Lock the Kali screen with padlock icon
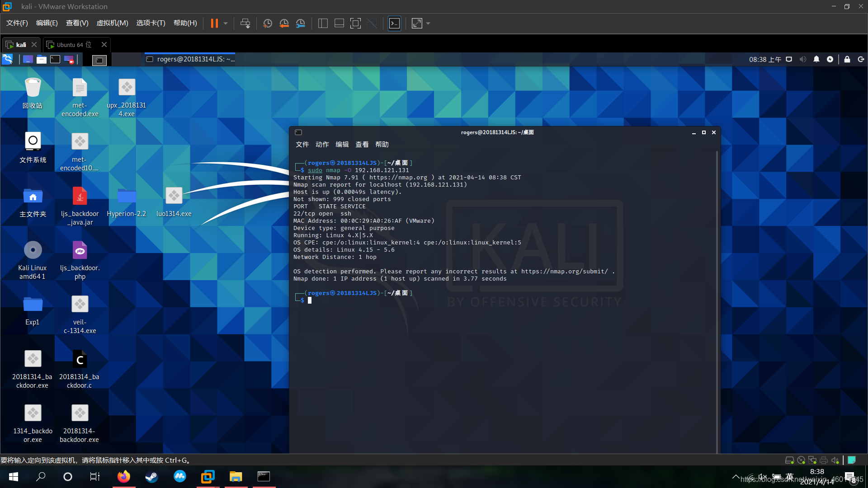 coord(847,59)
